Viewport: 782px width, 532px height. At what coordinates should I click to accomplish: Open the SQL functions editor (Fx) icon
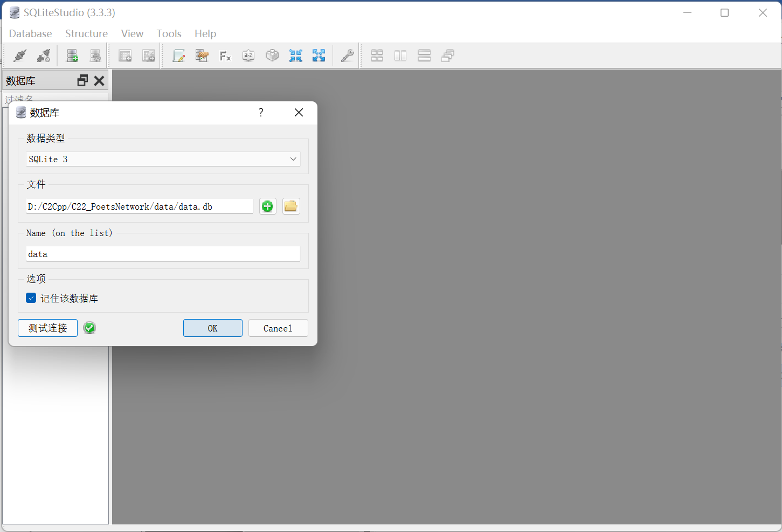coord(225,56)
